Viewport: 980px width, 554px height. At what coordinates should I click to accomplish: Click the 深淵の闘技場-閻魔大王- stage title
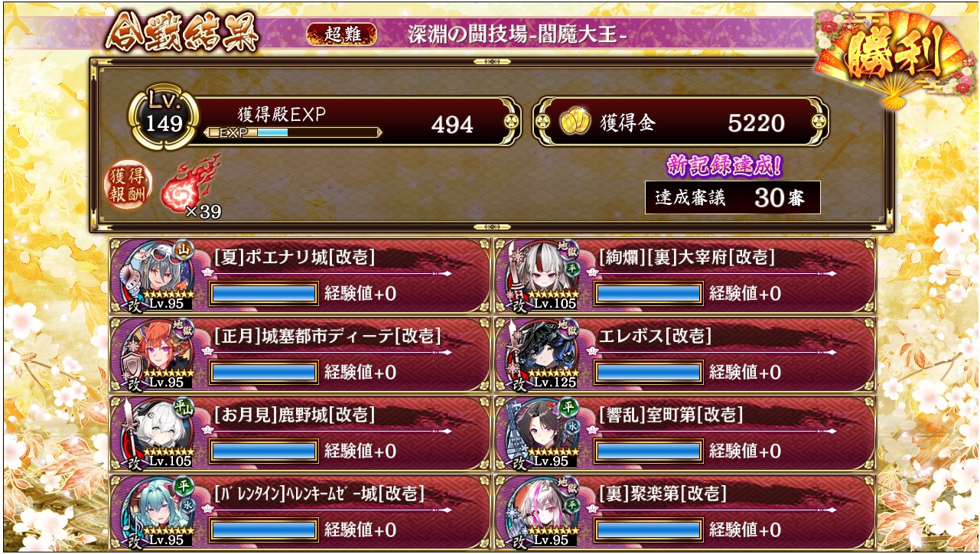[x=513, y=34]
